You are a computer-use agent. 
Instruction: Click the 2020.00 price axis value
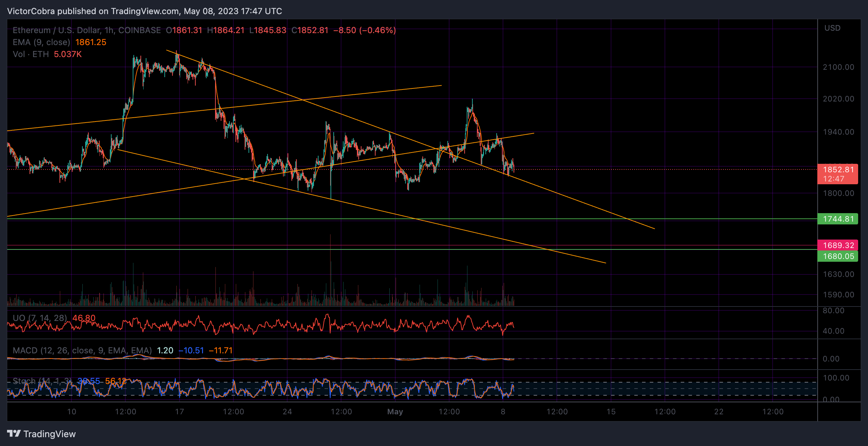(x=838, y=99)
